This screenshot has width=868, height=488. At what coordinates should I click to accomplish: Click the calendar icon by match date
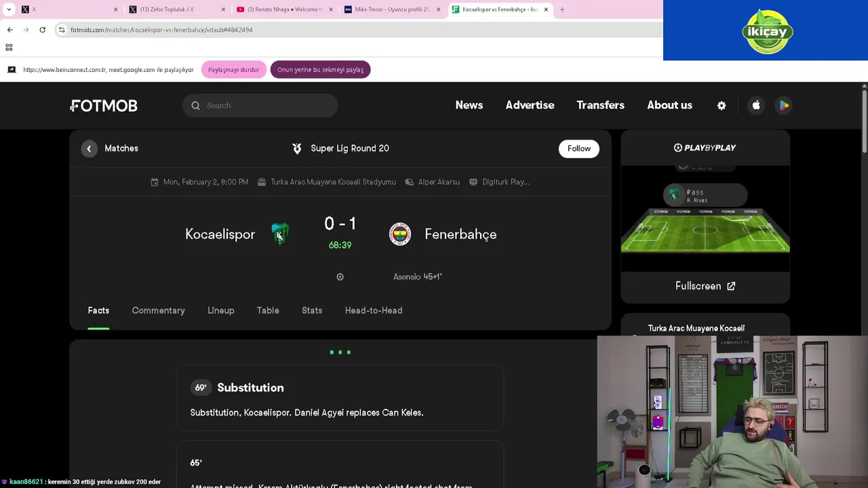(155, 182)
